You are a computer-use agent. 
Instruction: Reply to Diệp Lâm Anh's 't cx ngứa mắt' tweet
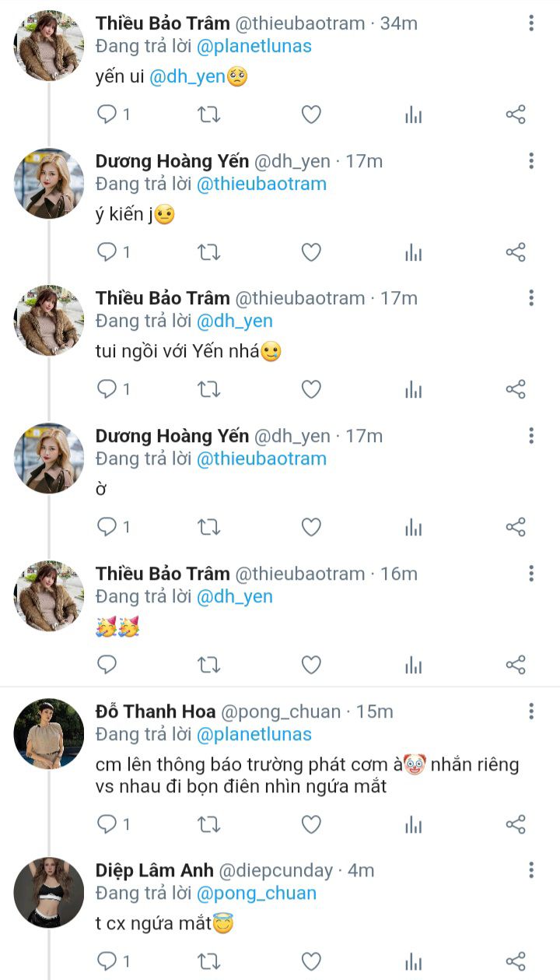coord(107,961)
